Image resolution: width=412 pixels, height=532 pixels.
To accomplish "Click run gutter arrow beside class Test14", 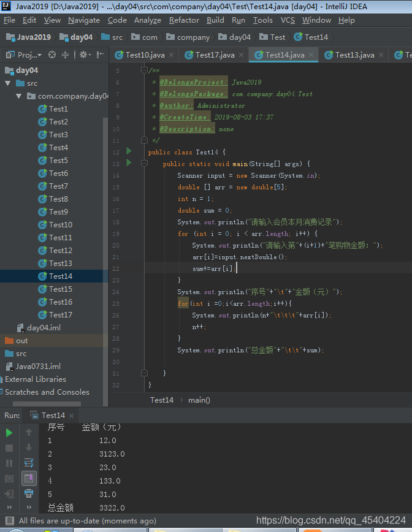I will point(129,151).
